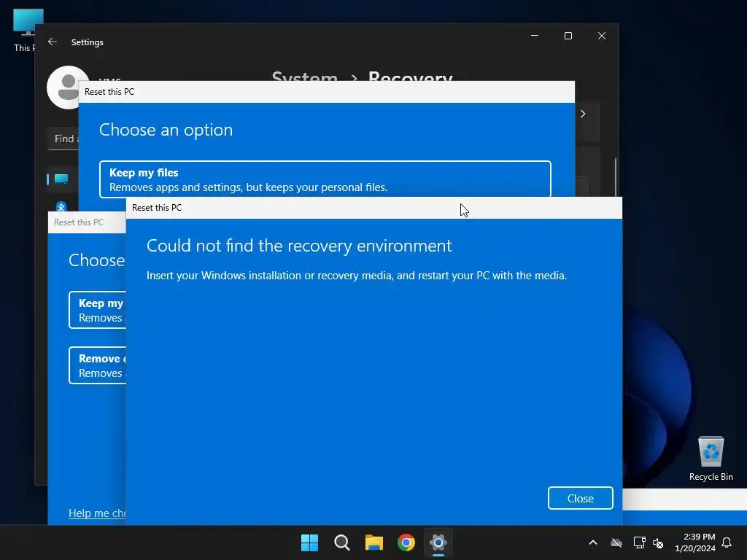Image resolution: width=747 pixels, height=560 pixels.
Task: Open the Help me choose link
Action: pyautogui.click(x=97, y=513)
